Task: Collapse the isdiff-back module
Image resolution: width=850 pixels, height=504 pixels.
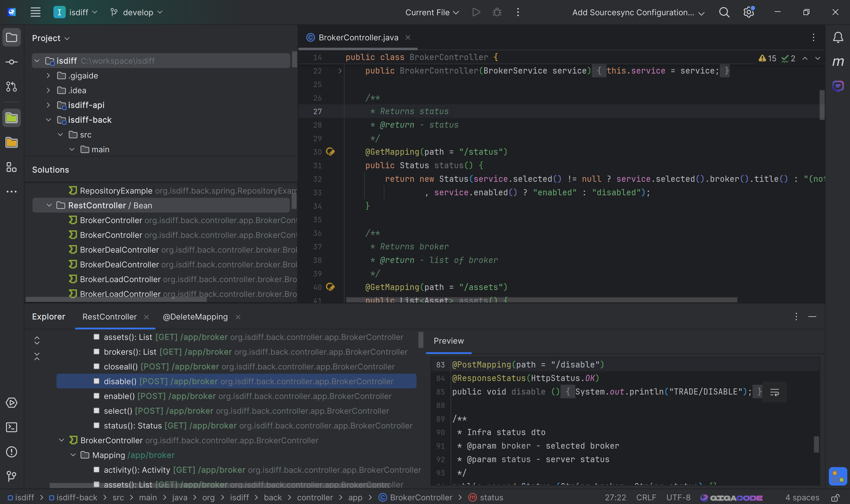Action: click(x=48, y=120)
